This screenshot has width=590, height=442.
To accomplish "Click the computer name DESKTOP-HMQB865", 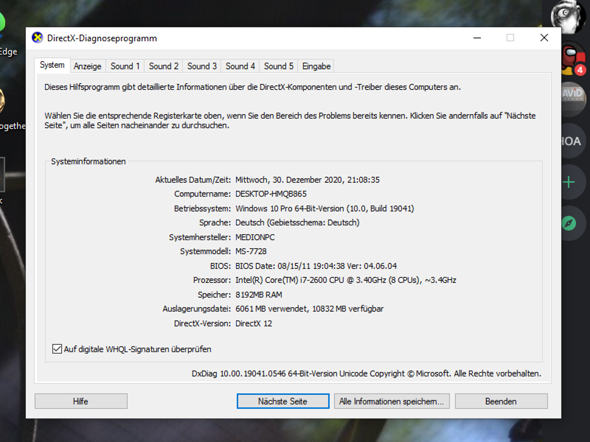I will point(271,194).
